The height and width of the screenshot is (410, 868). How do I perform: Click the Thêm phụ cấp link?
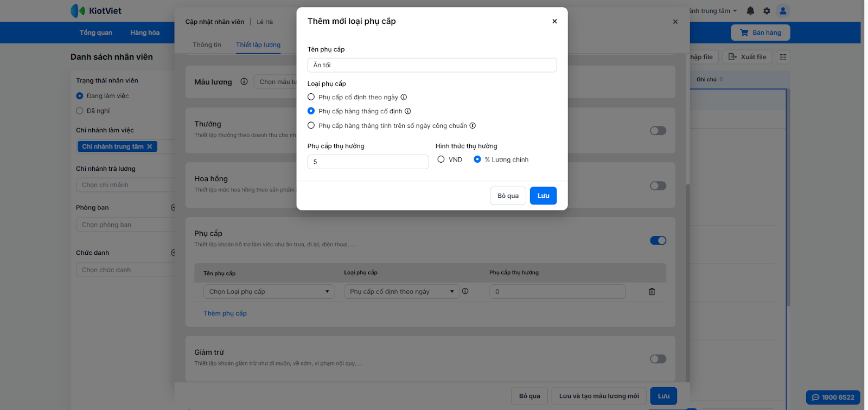(x=225, y=313)
